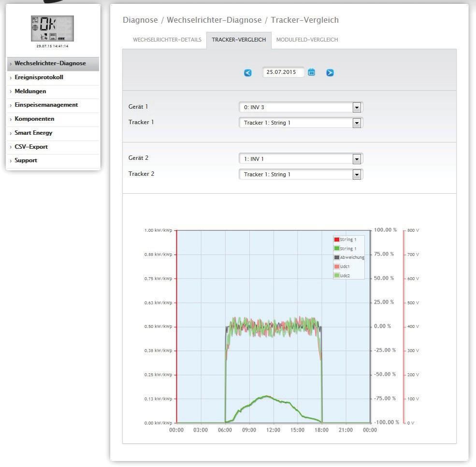Click the '100.00 %' axis label
The width and height of the screenshot is (476, 467).
pyautogui.click(x=385, y=230)
